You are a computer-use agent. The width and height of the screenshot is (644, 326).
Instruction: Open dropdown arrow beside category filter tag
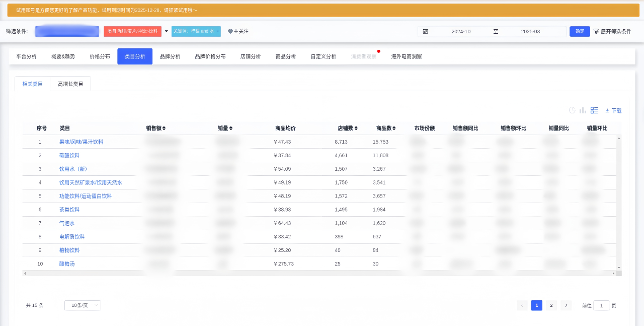(167, 31)
